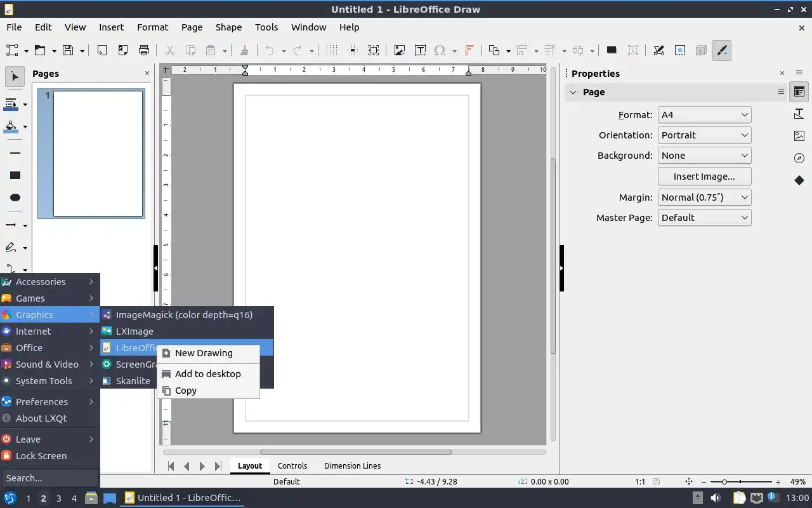The image size is (812, 508).
Task: Click the Insert Special Character omega icon
Action: point(440,50)
